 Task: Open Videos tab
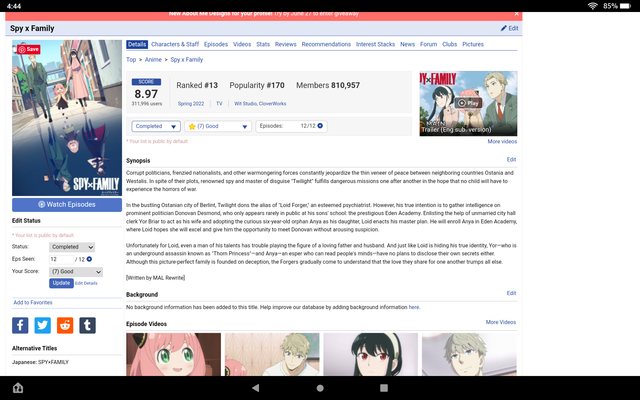click(x=242, y=44)
